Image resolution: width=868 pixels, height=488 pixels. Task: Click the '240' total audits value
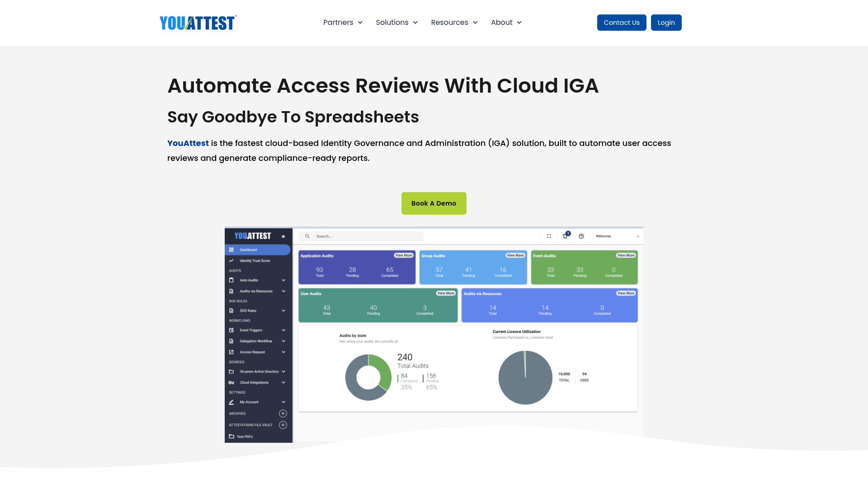click(405, 357)
